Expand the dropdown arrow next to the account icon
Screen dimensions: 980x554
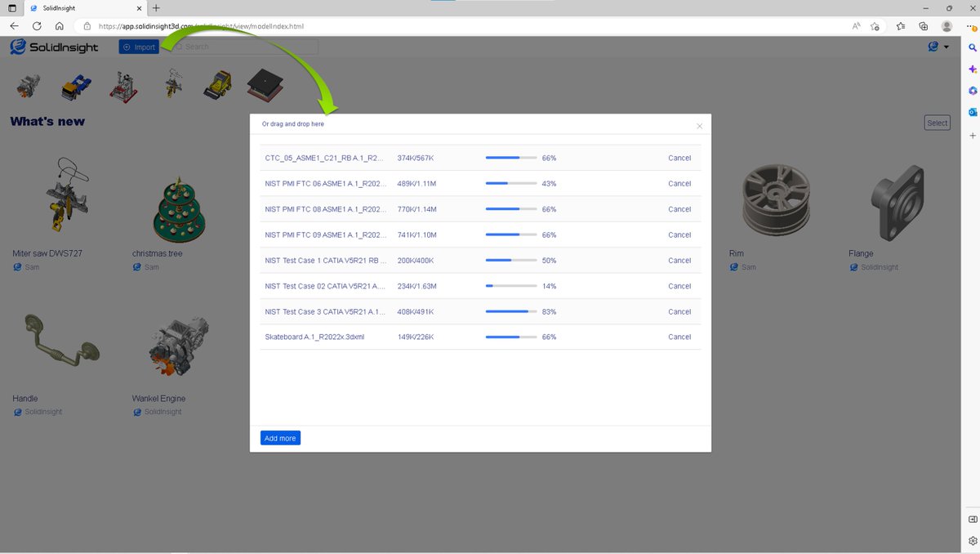(947, 47)
